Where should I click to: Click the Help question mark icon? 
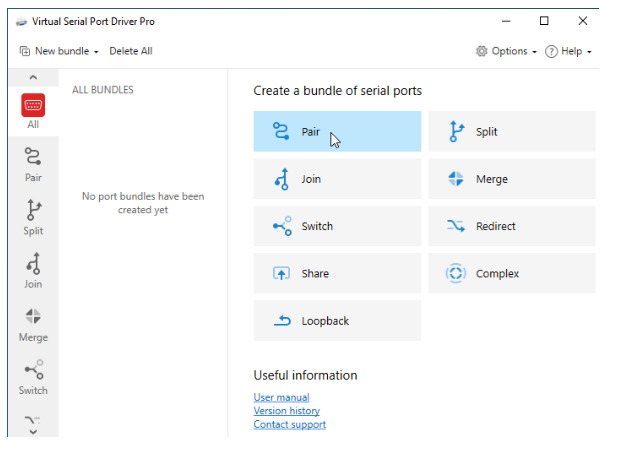pos(551,52)
